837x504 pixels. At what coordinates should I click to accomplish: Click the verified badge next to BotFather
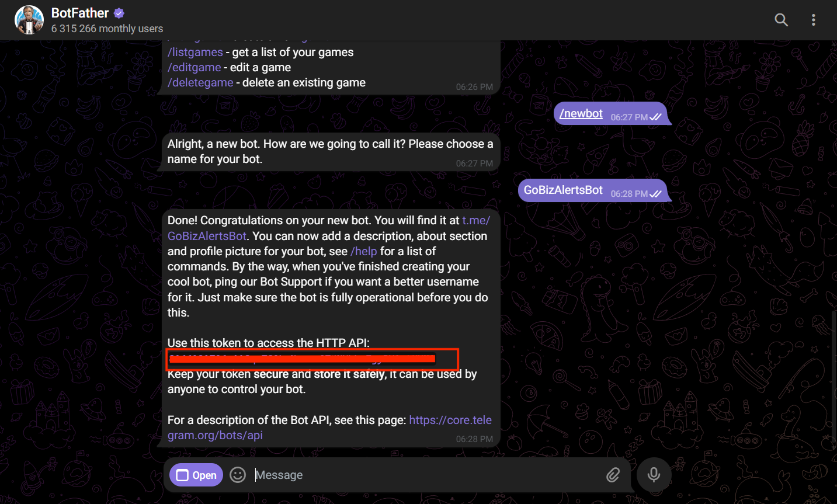coord(119,13)
